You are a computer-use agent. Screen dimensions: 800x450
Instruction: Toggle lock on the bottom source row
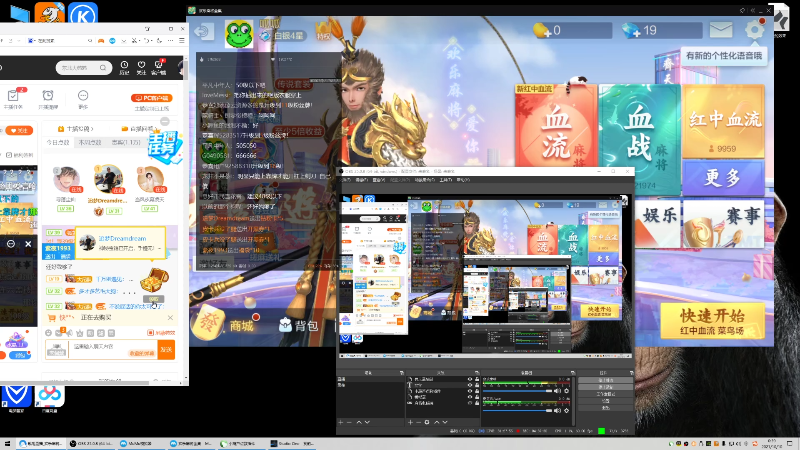click(x=477, y=403)
